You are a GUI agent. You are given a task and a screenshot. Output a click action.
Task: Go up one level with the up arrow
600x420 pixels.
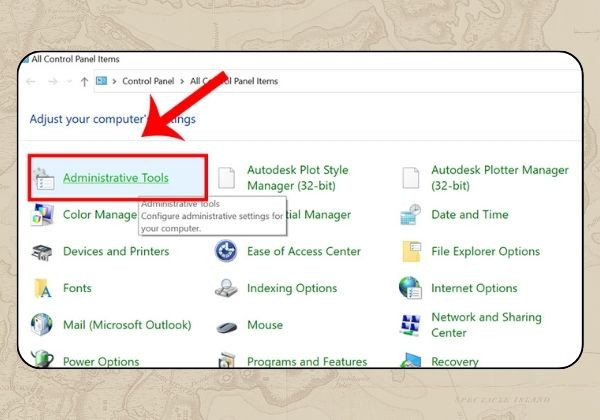(x=85, y=81)
